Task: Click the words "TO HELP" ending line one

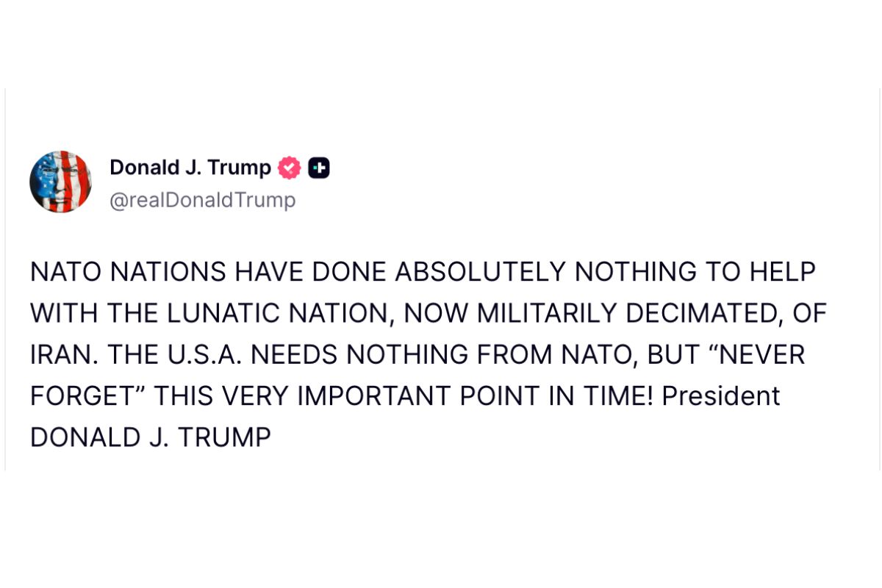Action: click(x=762, y=272)
